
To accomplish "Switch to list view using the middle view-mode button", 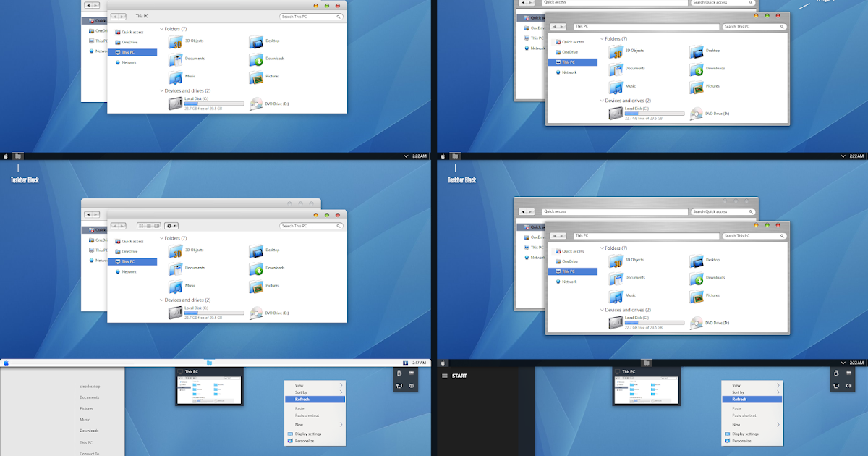I will tap(148, 226).
